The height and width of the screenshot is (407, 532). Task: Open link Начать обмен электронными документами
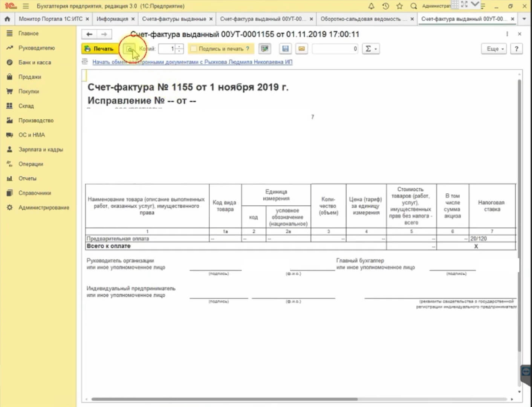[192, 62]
